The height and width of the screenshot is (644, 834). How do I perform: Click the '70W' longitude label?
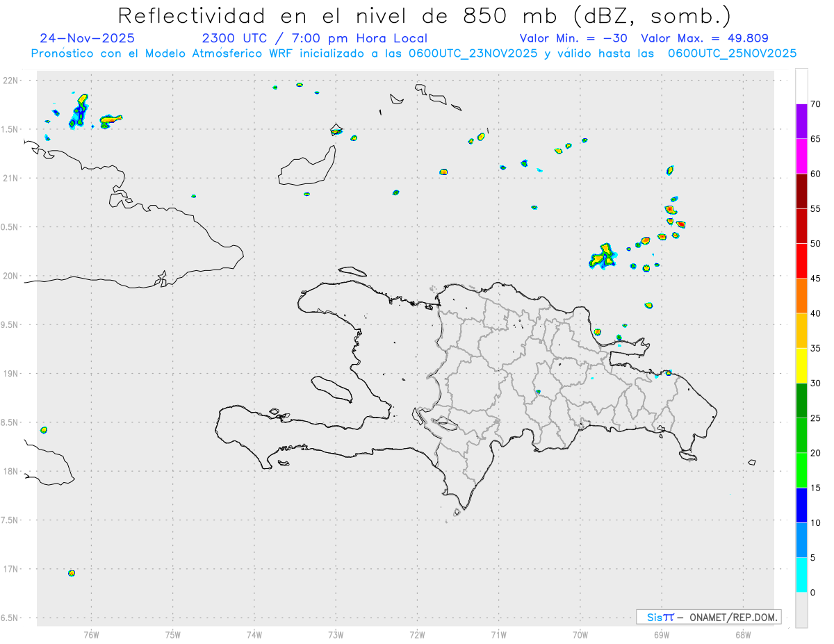coord(580,634)
